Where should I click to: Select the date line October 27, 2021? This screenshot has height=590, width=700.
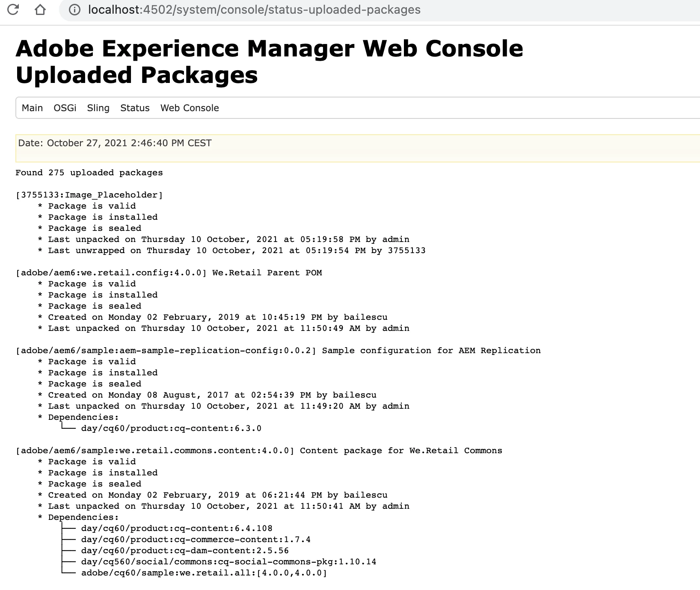(115, 143)
